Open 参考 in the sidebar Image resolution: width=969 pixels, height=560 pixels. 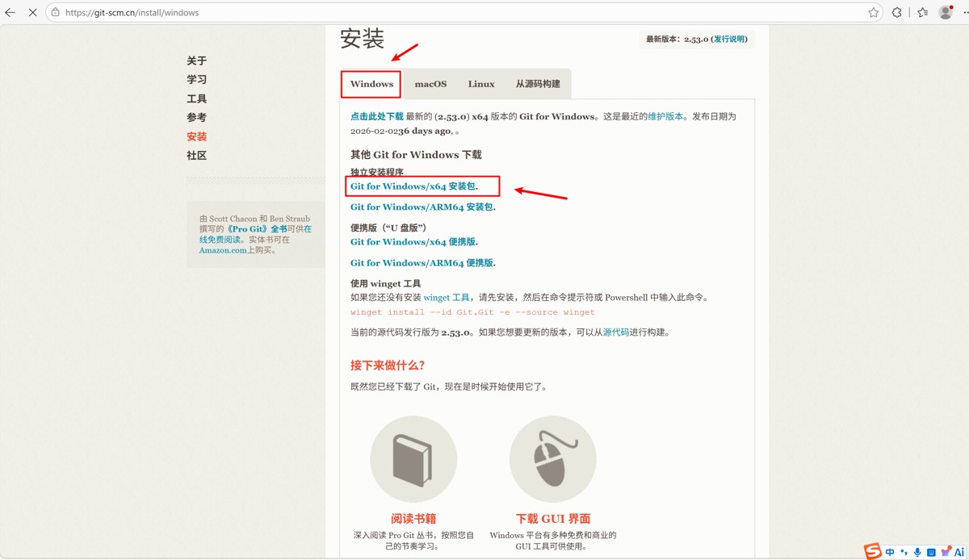click(196, 117)
